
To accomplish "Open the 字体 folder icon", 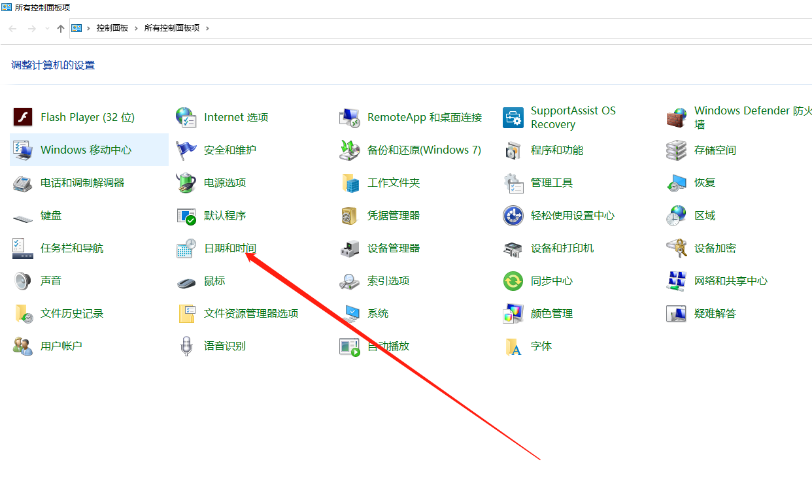I will pos(513,346).
